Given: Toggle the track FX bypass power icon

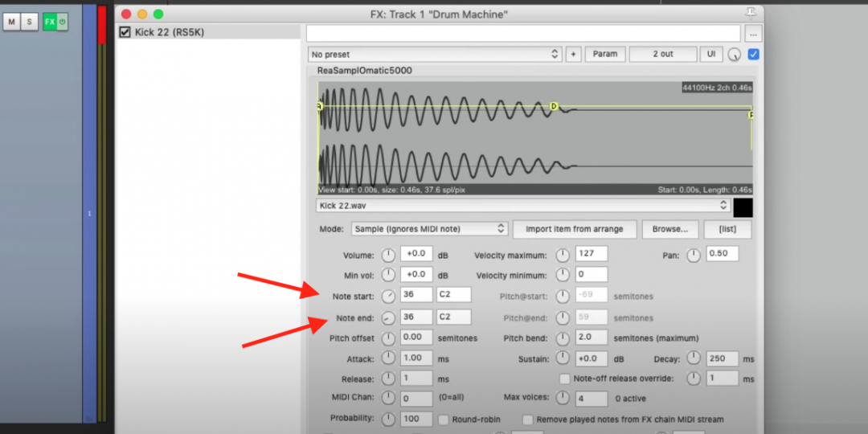Looking at the screenshot, I should tap(62, 22).
